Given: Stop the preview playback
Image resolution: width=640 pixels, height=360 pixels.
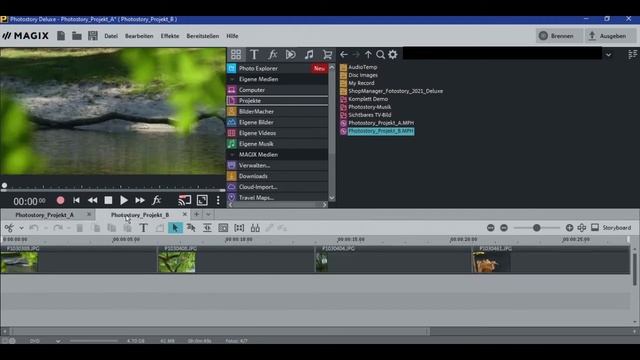Looking at the screenshot, I should point(108,200).
